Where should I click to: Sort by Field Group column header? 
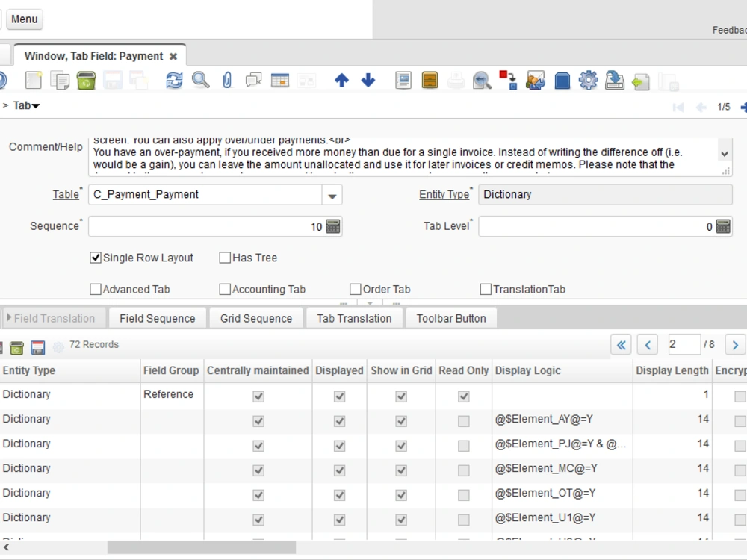[171, 370]
